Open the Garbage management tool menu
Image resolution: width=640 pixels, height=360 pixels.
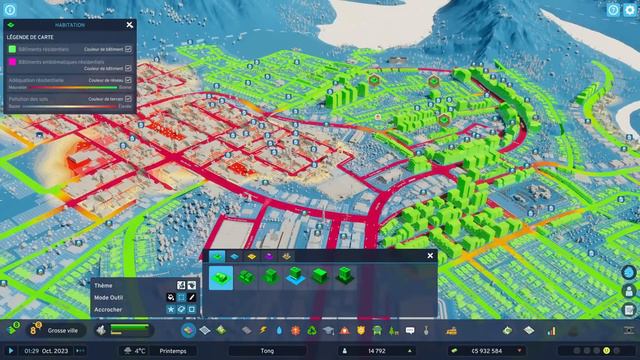tap(312, 330)
